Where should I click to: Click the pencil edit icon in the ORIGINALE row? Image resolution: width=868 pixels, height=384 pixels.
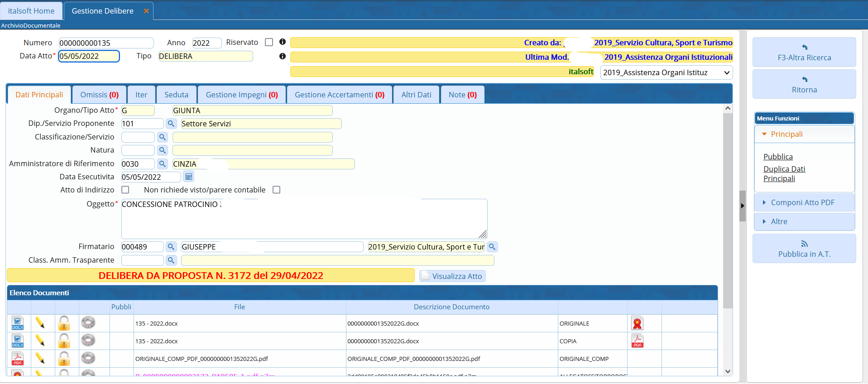click(40, 323)
